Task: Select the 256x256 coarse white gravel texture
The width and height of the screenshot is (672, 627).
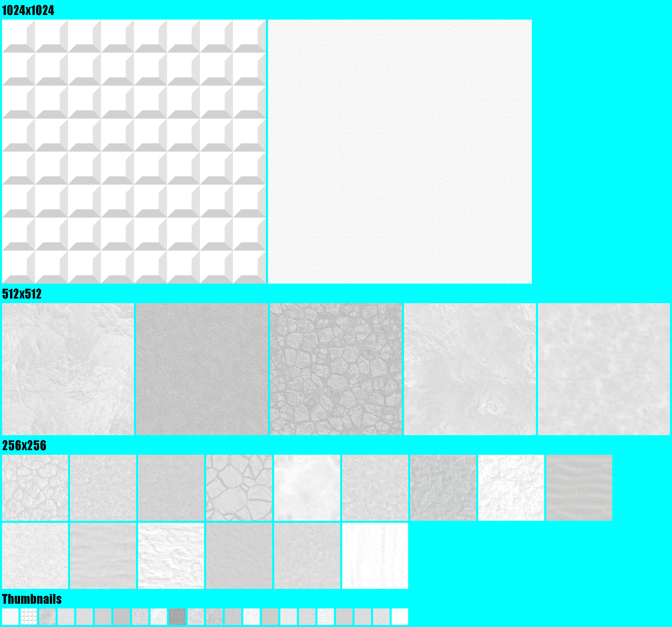Action: 35,556
